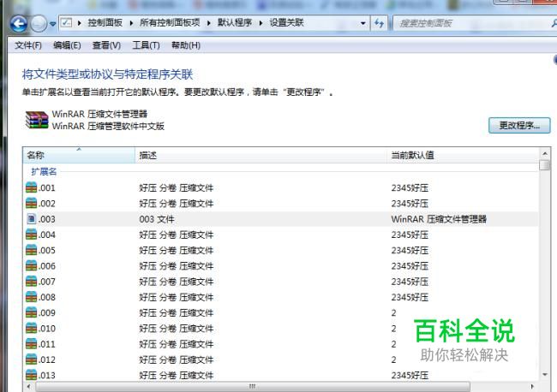Select the .004 file icon

tap(31, 235)
